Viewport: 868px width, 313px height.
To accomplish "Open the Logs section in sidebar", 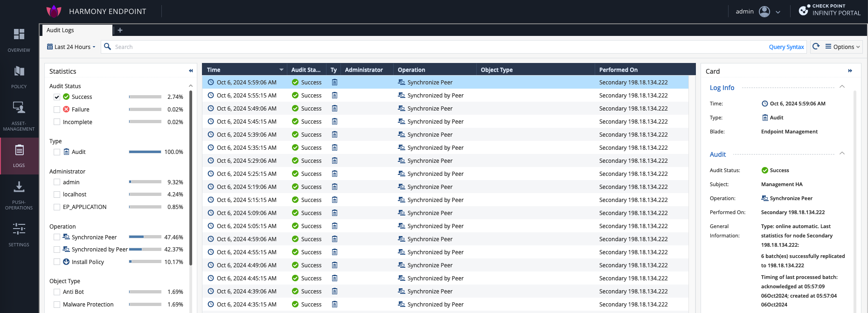I will (19, 155).
